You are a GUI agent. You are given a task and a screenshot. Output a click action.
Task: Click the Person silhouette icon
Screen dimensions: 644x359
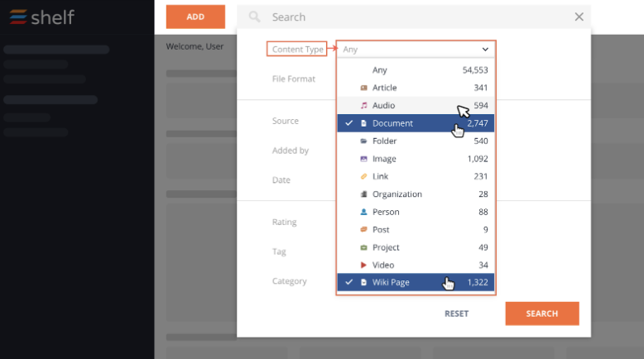pyautogui.click(x=363, y=212)
